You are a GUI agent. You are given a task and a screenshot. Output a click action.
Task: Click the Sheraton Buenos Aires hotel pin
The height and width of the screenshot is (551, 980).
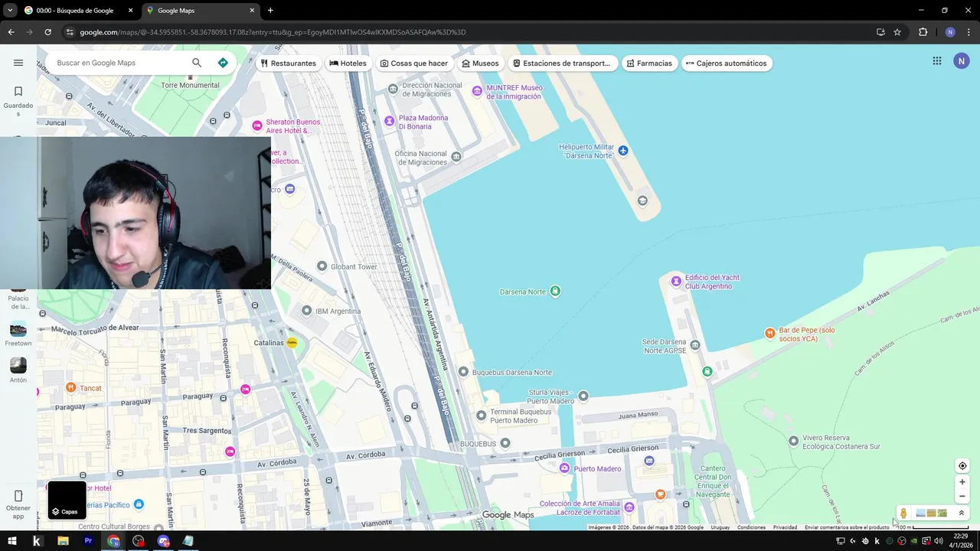[257, 125]
